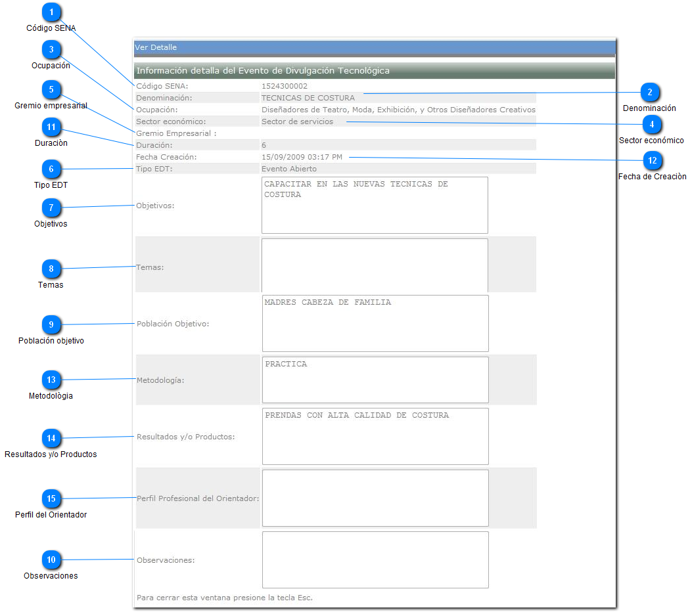
Task: Click the Objetivos: field label
Action: [155, 206]
